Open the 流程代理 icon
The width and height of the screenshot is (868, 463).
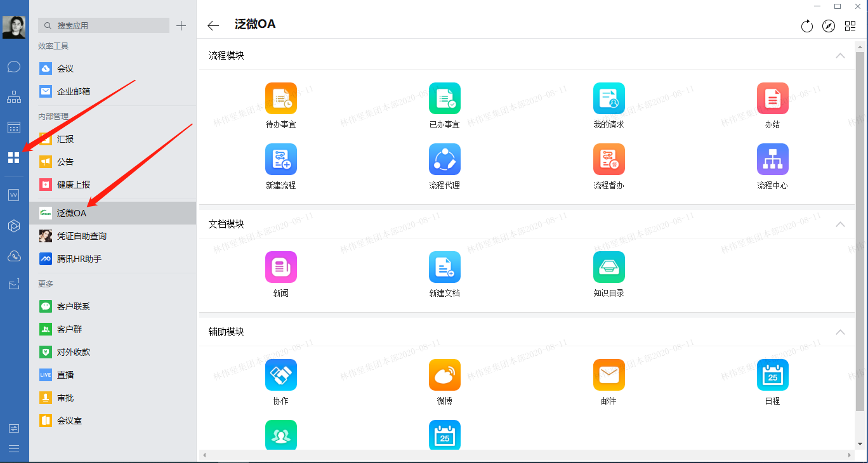(445, 159)
